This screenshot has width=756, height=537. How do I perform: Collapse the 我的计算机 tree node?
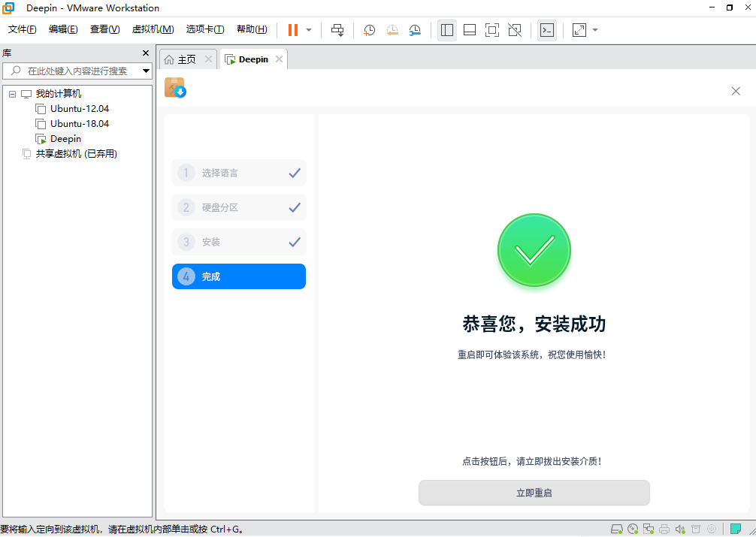13,94
